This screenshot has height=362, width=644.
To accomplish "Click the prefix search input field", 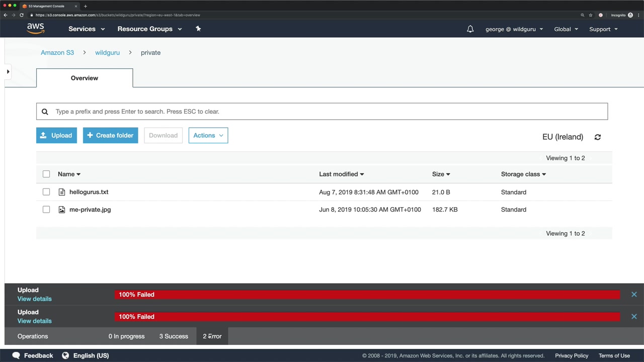I will click(x=322, y=112).
